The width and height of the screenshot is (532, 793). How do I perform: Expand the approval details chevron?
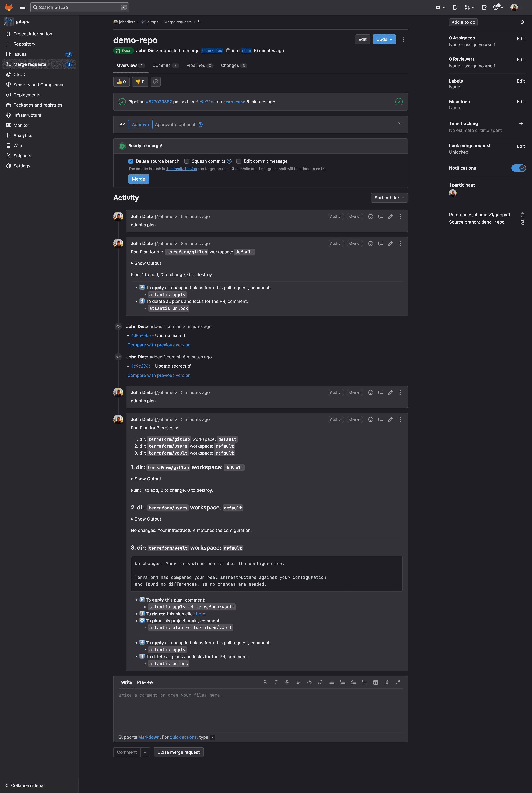pos(400,123)
